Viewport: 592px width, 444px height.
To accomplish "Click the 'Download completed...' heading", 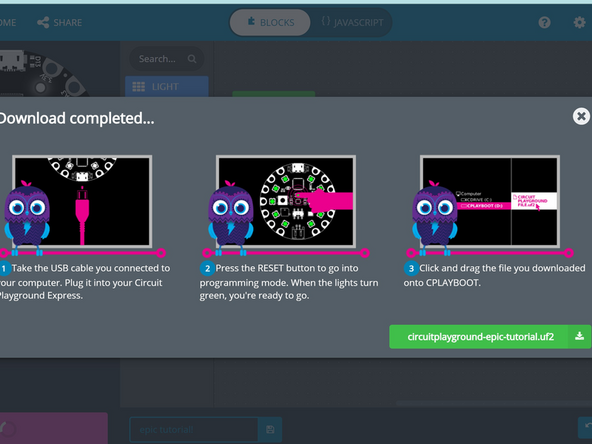I will pos(77,118).
